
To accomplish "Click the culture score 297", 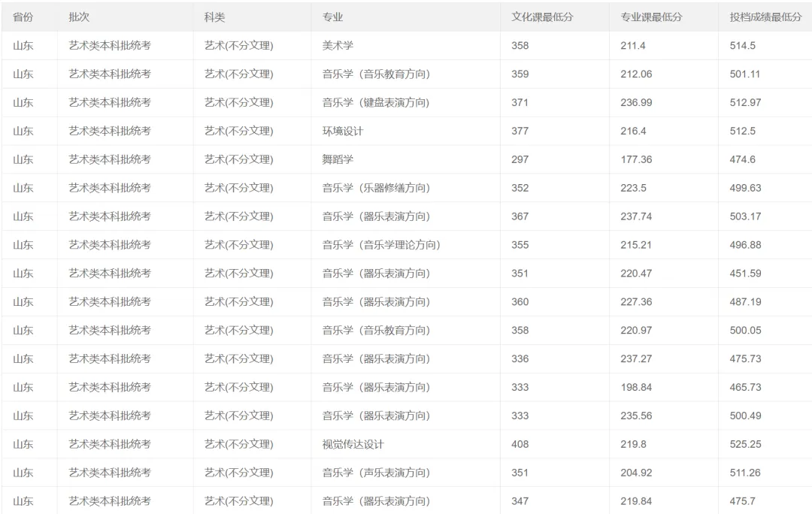I will tap(520, 159).
